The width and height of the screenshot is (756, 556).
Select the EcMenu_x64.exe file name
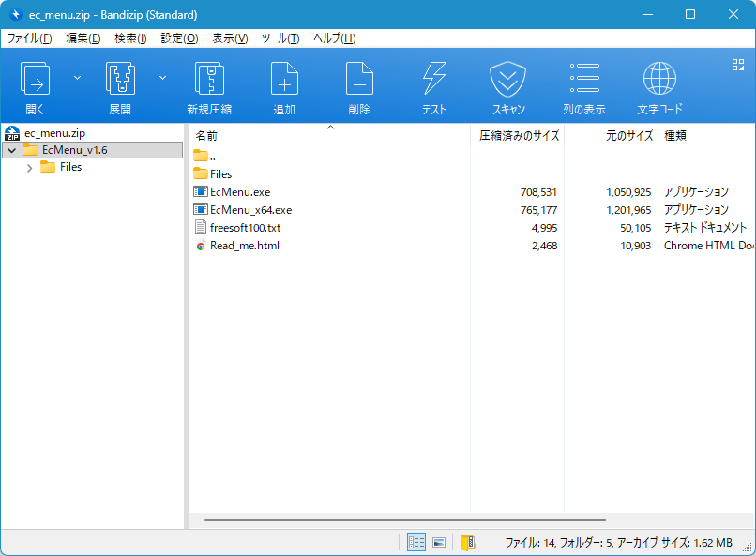pyautogui.click(x=250, y=210)
